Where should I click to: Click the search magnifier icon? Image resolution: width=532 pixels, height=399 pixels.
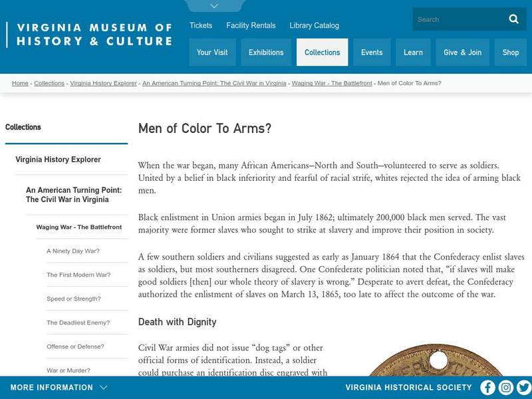pos(513,19)
